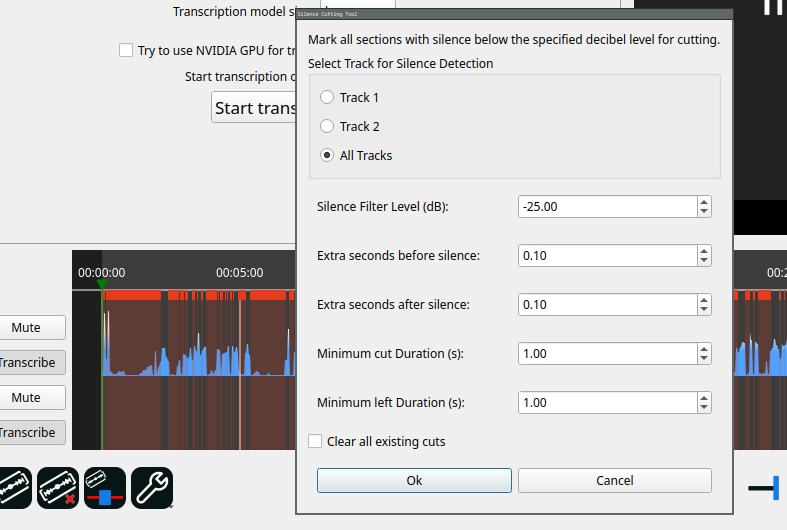Open the silence cutting tool icon
787x530 pixels.
tap(105, 488)
